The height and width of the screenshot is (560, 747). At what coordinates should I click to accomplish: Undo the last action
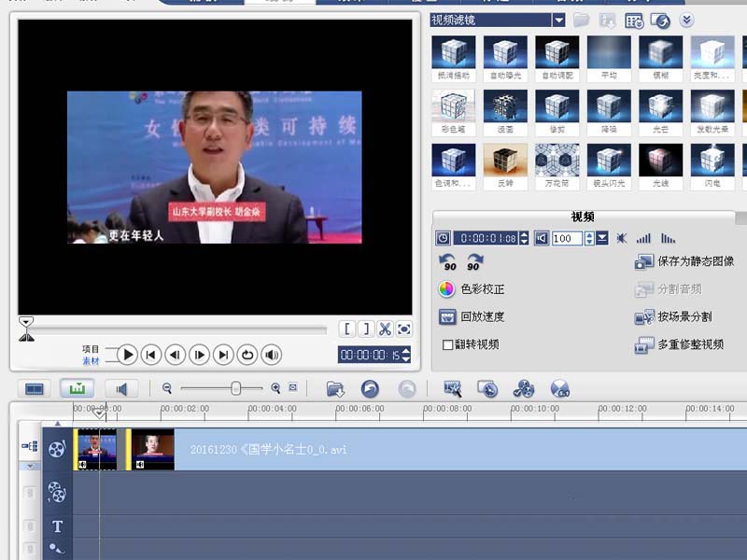(370, 389)
